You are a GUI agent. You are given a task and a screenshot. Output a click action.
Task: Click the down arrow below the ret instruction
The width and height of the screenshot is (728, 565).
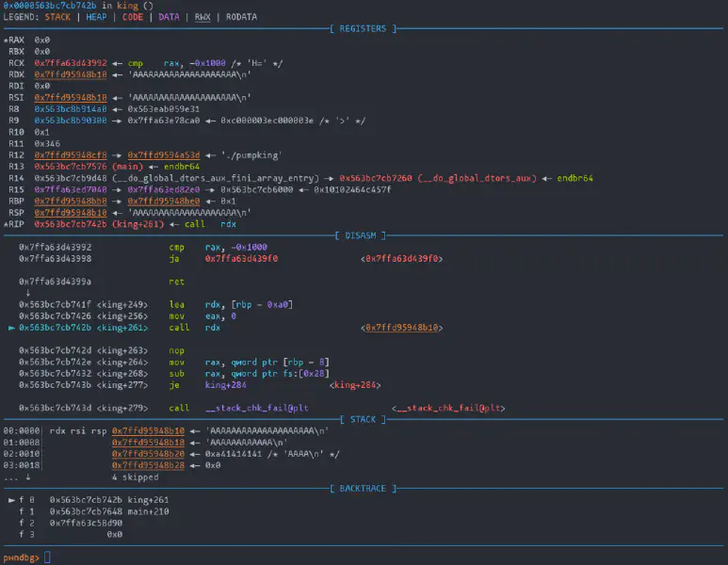[x=27, y=293]
